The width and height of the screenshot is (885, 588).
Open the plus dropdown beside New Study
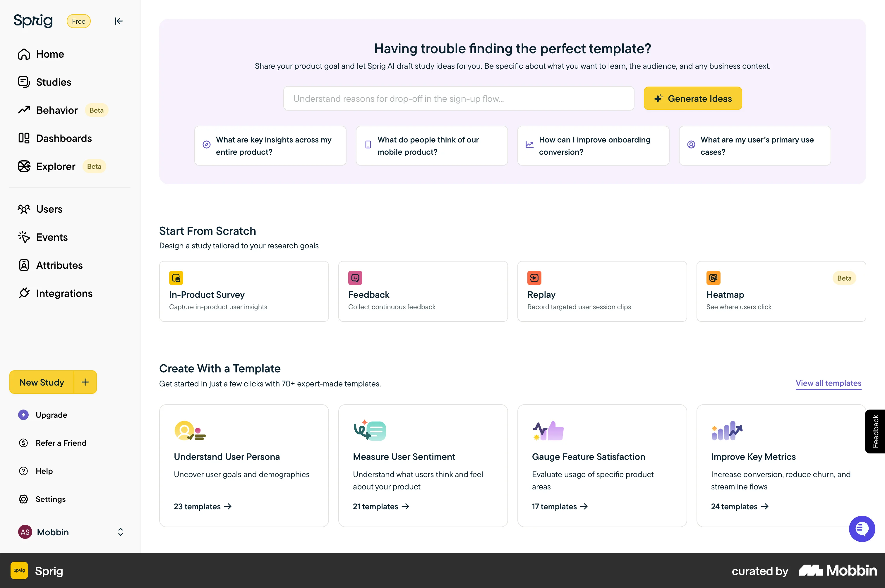point(85,382)
